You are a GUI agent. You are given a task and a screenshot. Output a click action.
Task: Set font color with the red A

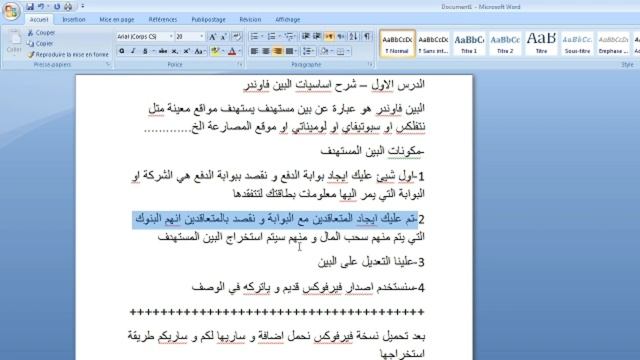tap(232, 51)
